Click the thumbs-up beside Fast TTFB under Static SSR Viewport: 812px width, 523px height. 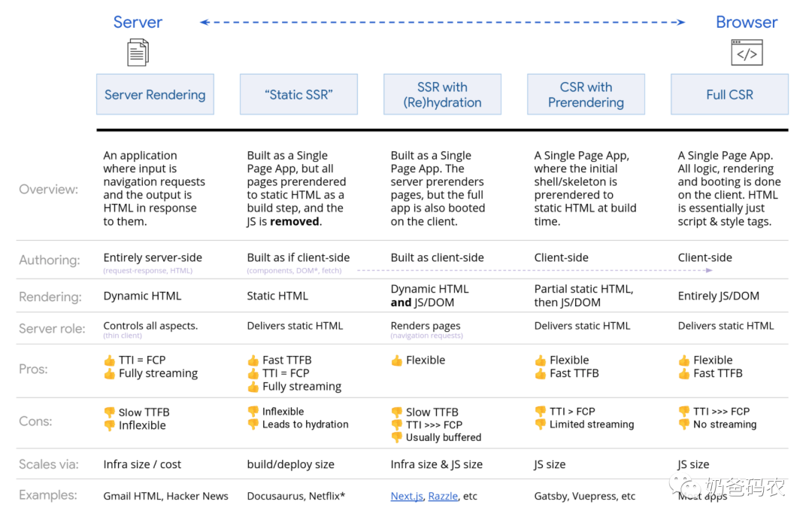point(253,360)
